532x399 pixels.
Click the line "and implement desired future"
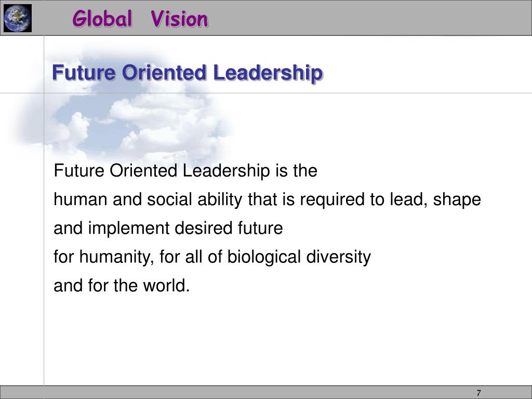[168, 228]
